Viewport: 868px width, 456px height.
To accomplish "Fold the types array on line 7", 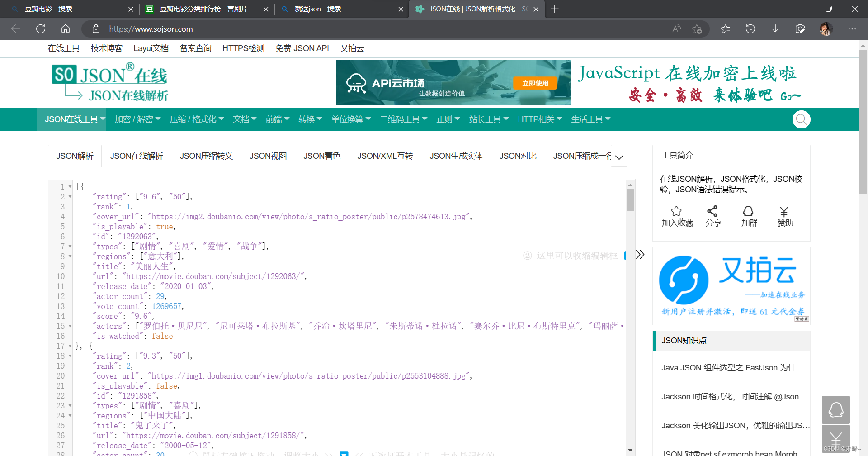I will 70,247.
